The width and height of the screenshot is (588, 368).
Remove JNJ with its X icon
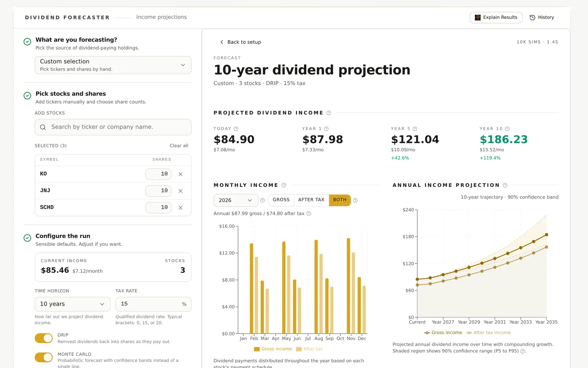pyautogui.click(x=180, y=191)
